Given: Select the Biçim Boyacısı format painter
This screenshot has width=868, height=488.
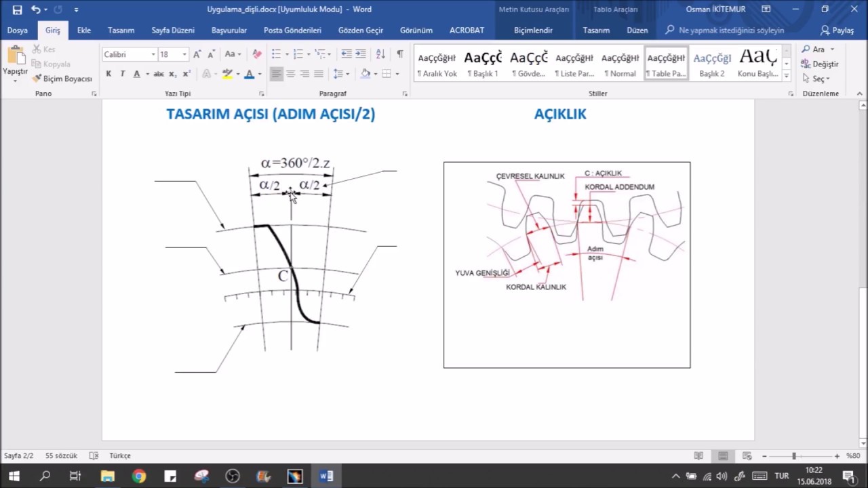Looking at the screenshot, I should (x=62, y=79).
